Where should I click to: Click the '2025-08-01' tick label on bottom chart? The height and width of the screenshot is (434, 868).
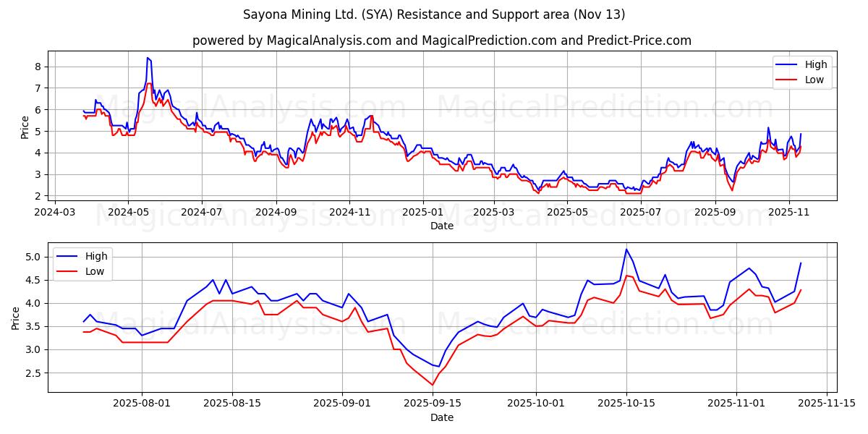click(x=141, y=404)
